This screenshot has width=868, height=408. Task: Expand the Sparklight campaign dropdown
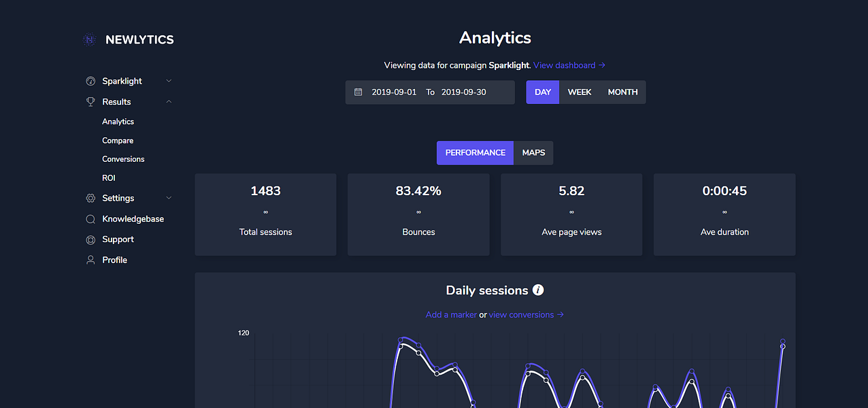pyautogui.click(x=169, y=81)
